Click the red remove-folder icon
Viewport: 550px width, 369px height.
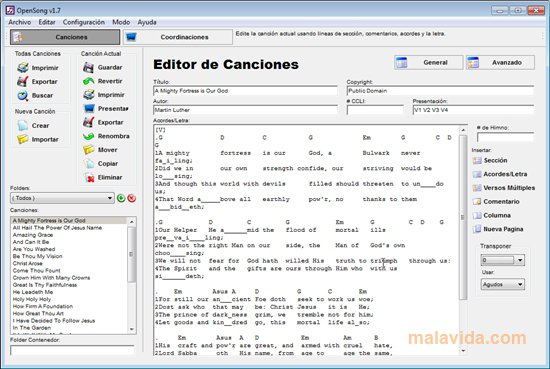[132, 198]
